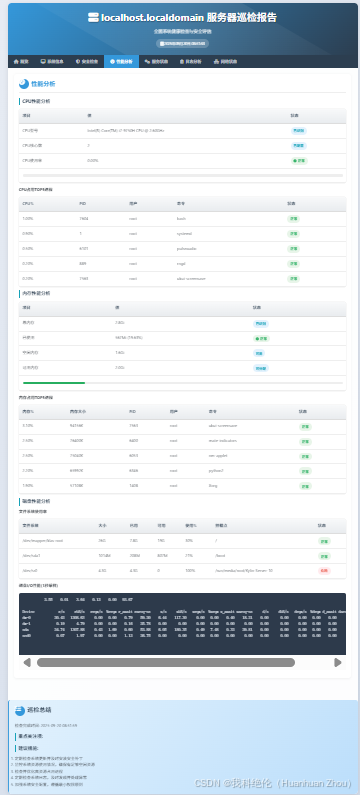Image resolution: width=360 pixels, height=795 pixels.
Task: Click the green status badge in the 已使用 memory row
Action: click(x=262, y=338)
